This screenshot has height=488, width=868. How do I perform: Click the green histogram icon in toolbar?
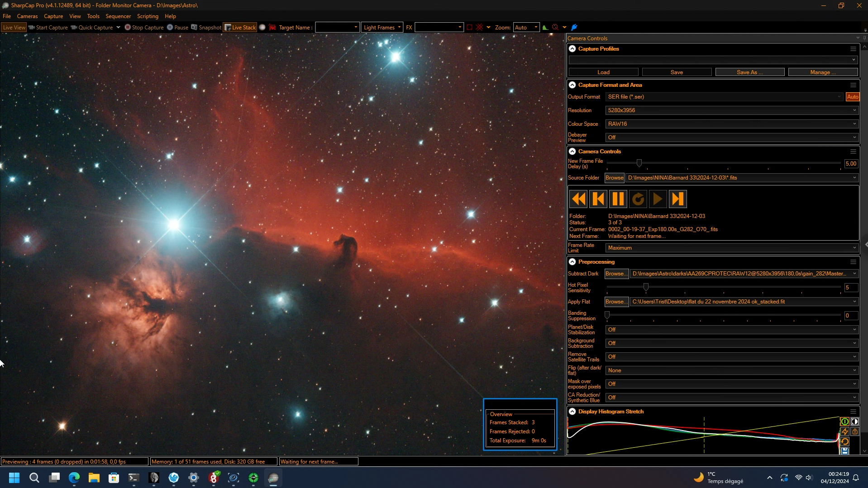[x=545, y=28]
